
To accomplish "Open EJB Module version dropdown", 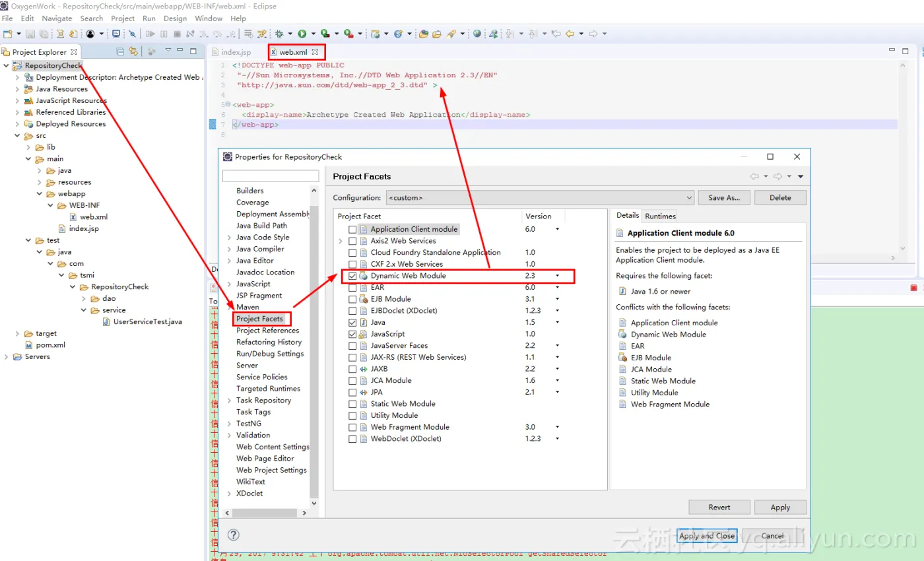I will point(557,299).
